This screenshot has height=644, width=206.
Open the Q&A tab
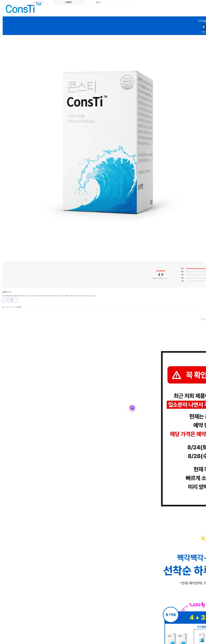pos(98,2)
